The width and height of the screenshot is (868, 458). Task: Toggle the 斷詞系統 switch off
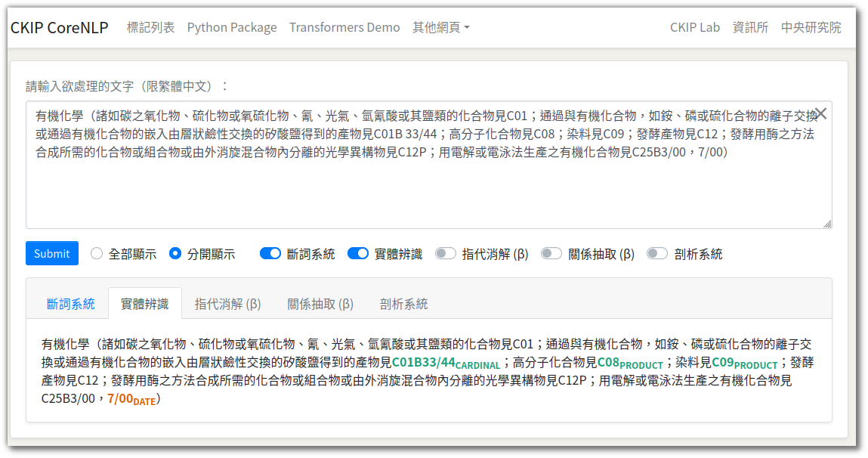pyautogui.click(x=270, y=254)
